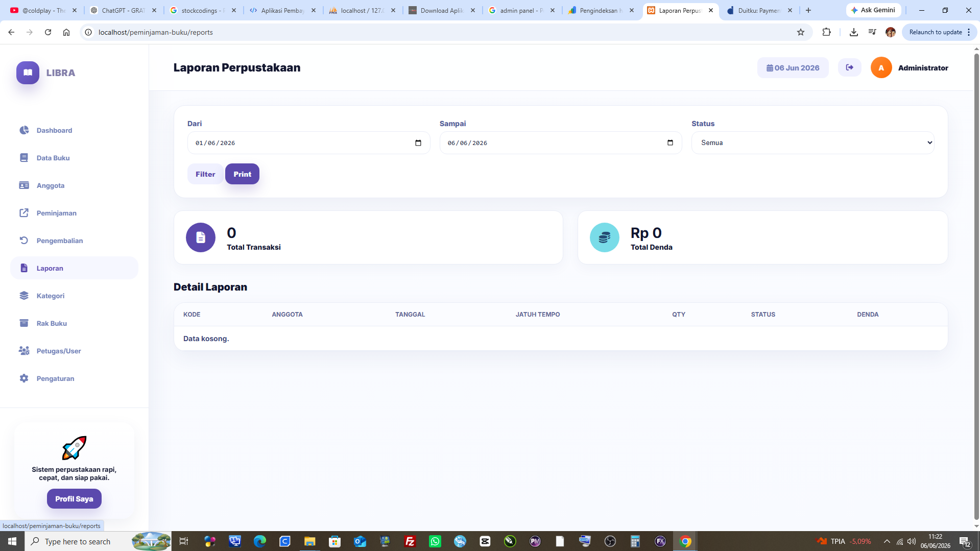This screenshot has width=980, height=551.
Task: Click the orange Administrator avatar
Action: point(881,68)
